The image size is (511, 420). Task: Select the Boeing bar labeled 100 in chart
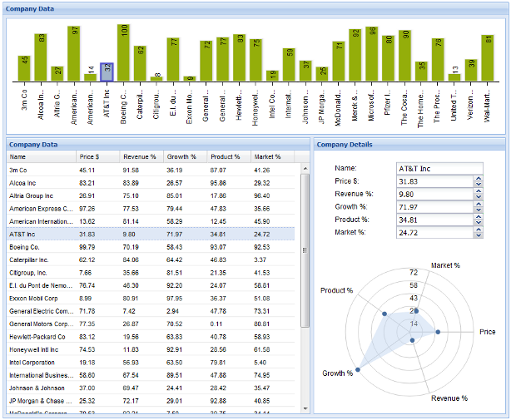(123, 52)
